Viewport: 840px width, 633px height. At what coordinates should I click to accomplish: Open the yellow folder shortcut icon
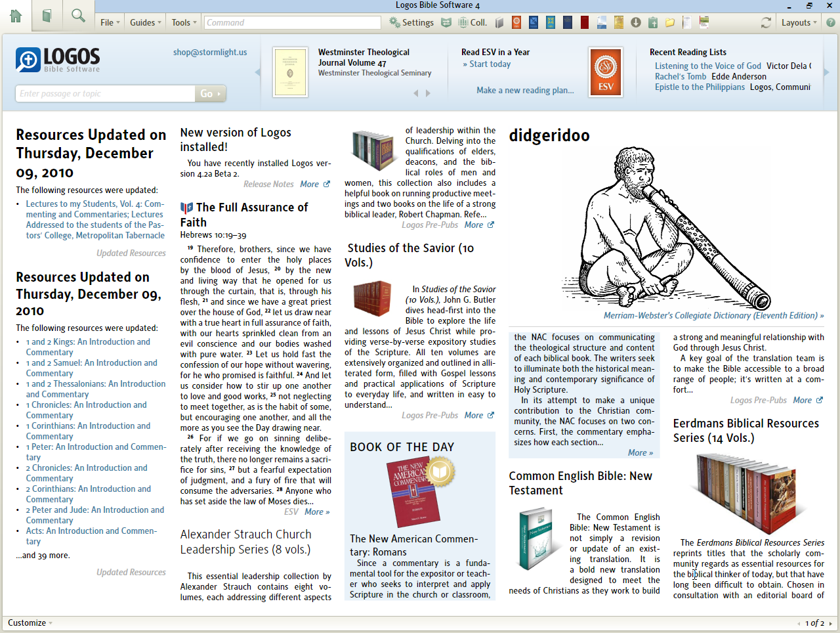[x=670, y=22]
